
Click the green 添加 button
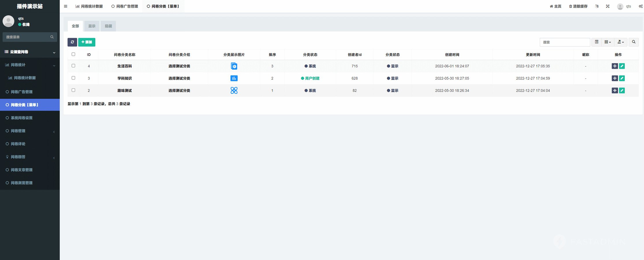click(x=87, y=42)
